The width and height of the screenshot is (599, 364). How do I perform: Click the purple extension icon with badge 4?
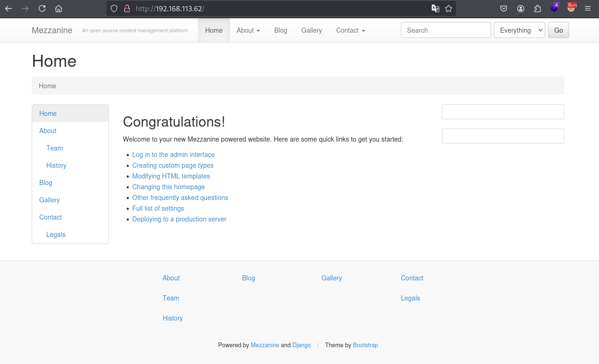point(554,7)
